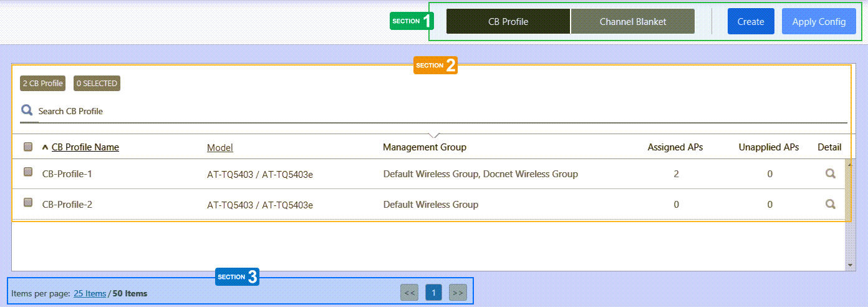Select page 1 in pagination
868x307 pixels.
[x=433, y=292]
